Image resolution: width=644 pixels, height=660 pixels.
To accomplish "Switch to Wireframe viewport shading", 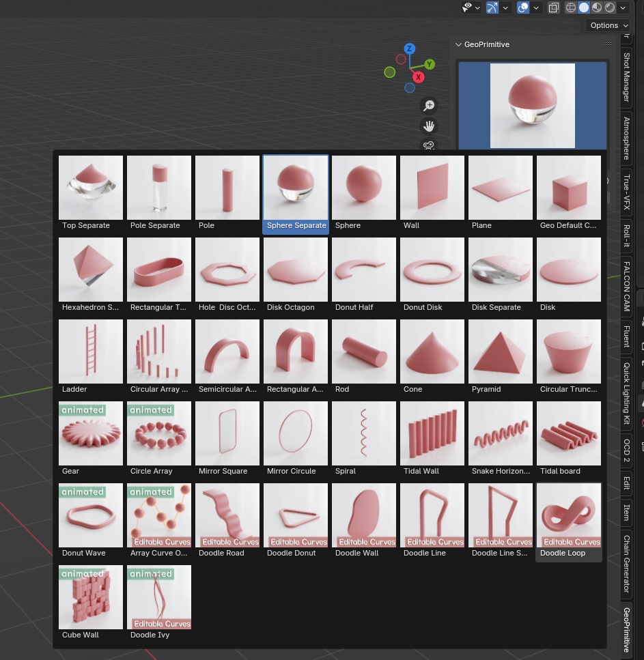I will pos(571,8).
